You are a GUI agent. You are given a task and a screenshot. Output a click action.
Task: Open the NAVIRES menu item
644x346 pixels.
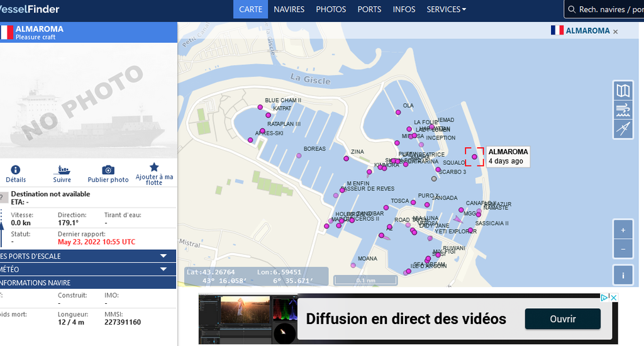click(x=289, y=9)
